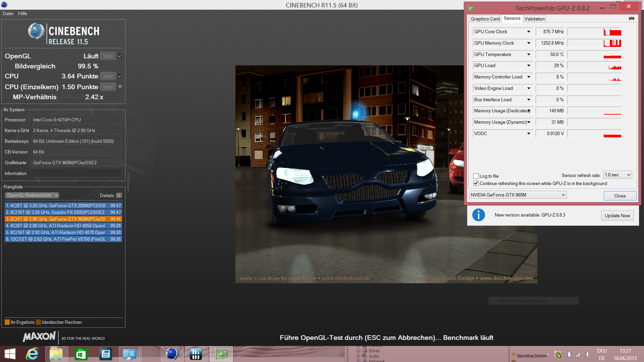Click the orange Ihr Ergebnis legend swatch
Image resolution: width=644 pixels, height=362 pixels.
[x=7, y=322]
